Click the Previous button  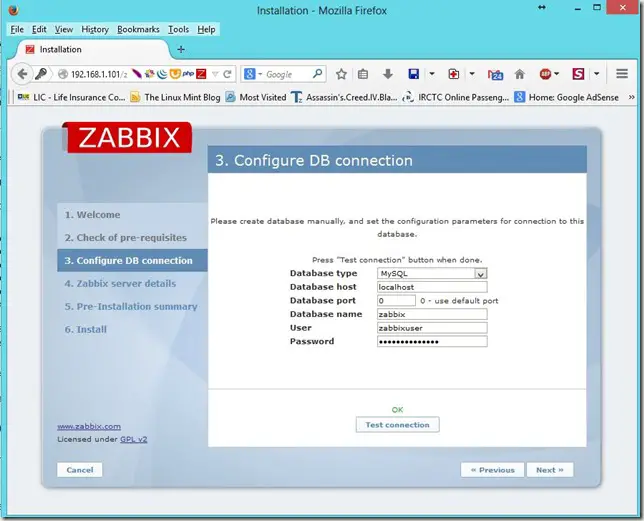tap(492, 470)
